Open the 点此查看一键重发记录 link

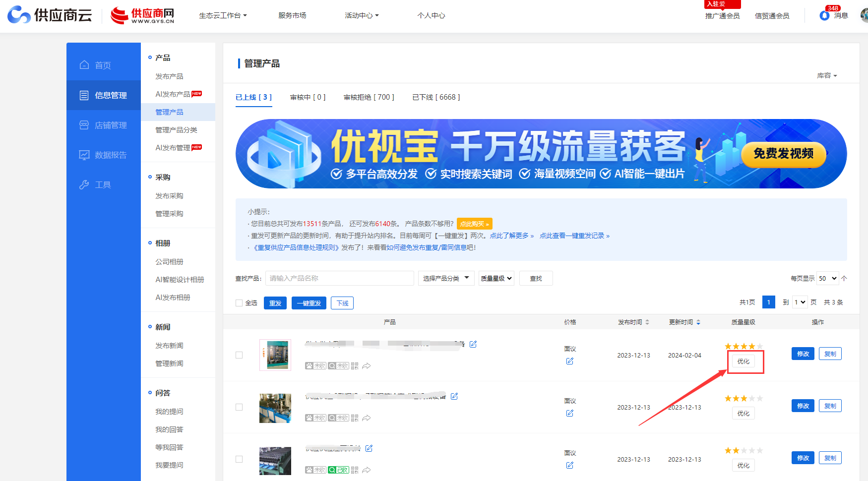pyautogui.click(x=574, y=236)
